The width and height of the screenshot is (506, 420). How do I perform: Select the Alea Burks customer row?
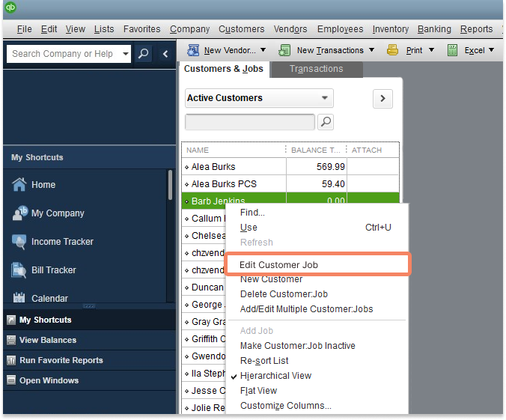coord(290,167)
